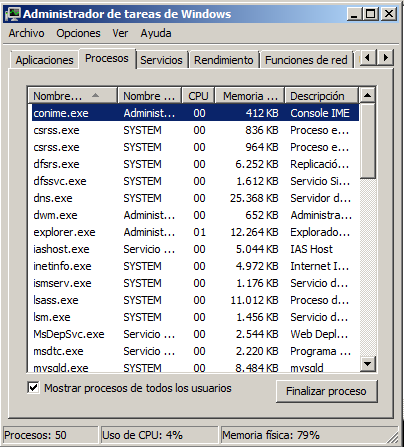404x447 pixels.
Task: Sort by the Nombre de imagen column header
Action: click(72, 96)
